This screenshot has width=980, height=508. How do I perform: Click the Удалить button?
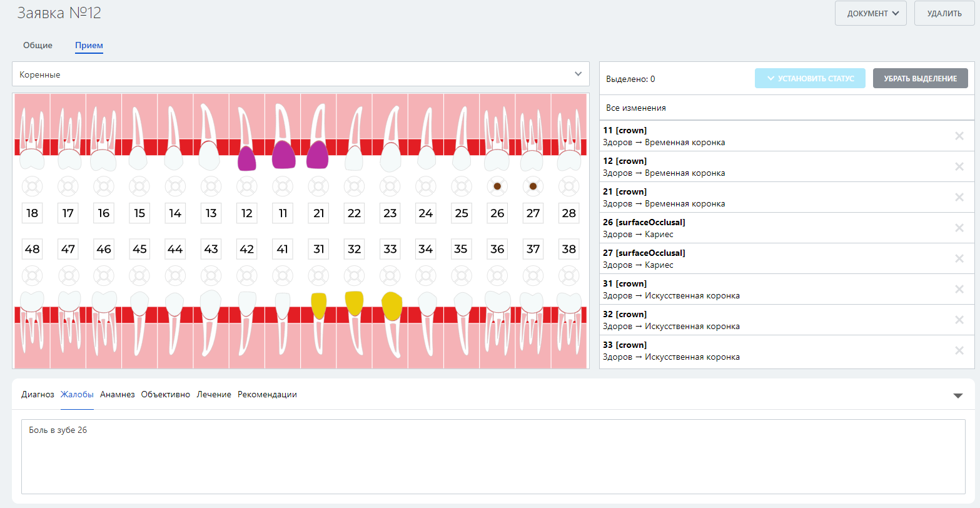[944, 13]
